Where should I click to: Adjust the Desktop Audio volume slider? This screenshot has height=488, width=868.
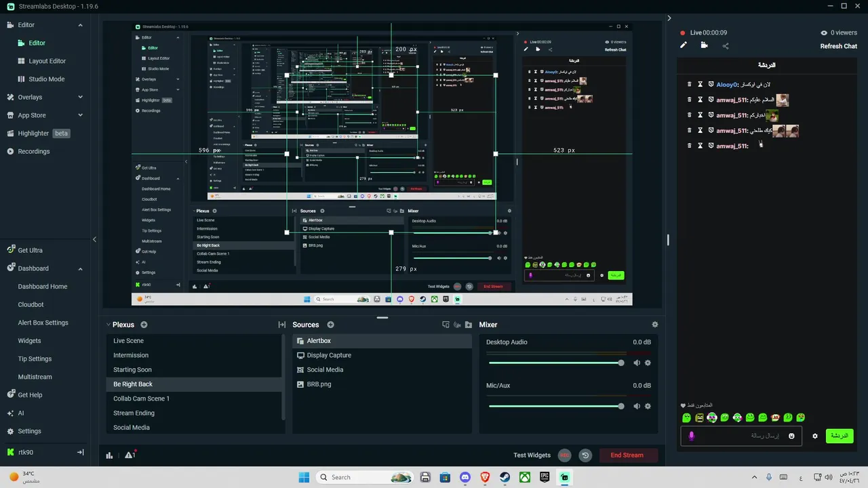point(555,363)
